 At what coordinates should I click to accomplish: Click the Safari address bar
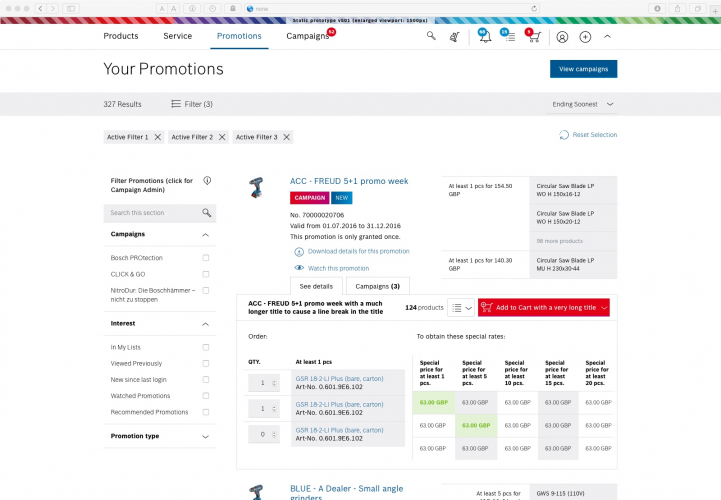pyautogui.click(x=392, y=8)
